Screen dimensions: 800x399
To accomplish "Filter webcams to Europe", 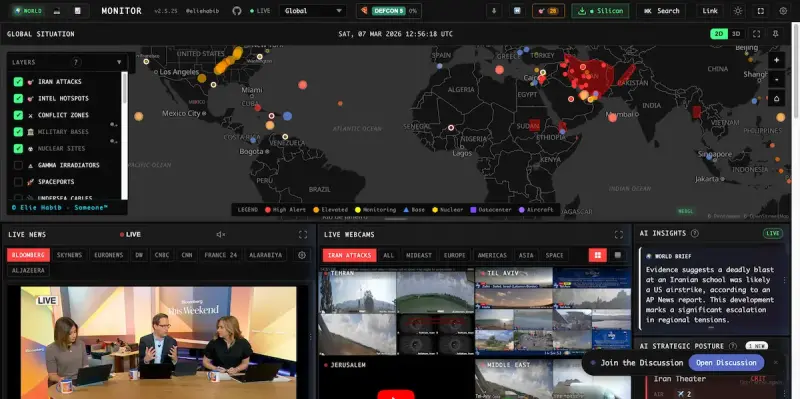I will [455, 255].
